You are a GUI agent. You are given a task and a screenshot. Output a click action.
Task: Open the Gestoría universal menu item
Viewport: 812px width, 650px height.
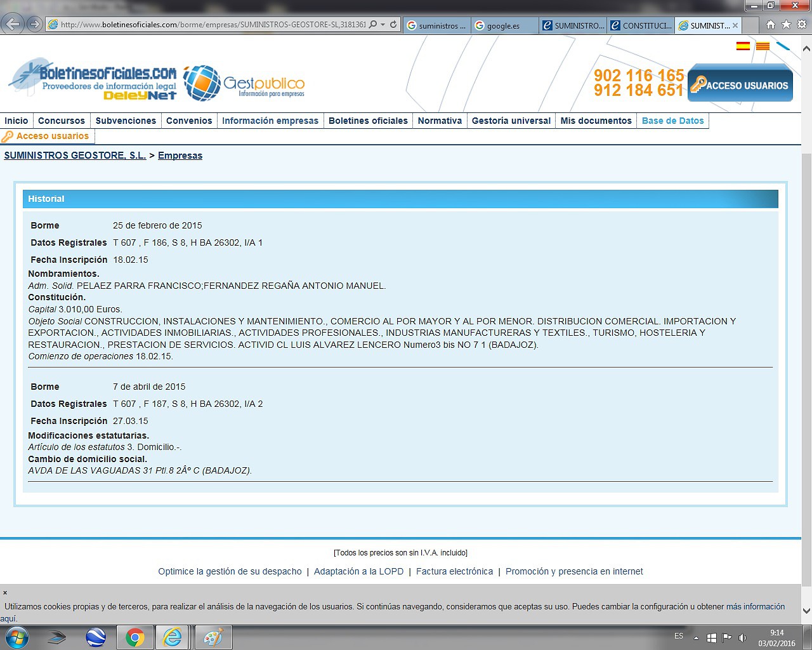tap(511, 121)
